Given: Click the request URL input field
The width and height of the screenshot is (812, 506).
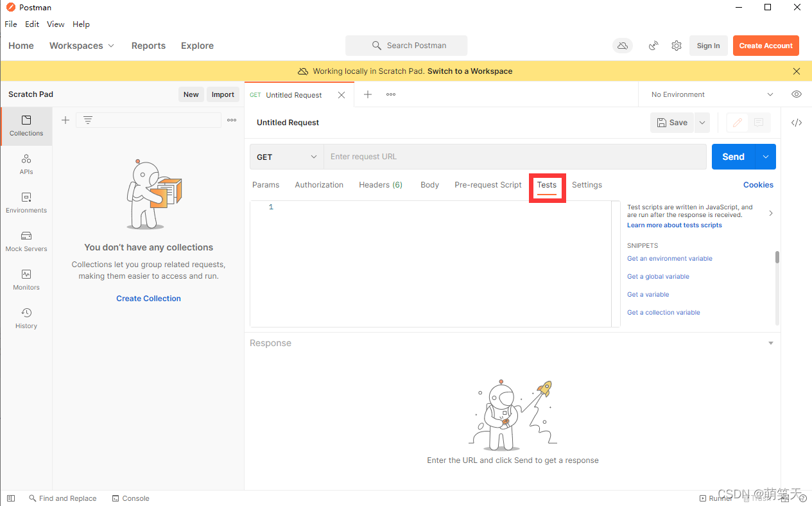Looking at the screenshot, I should [x=515, y=157].
